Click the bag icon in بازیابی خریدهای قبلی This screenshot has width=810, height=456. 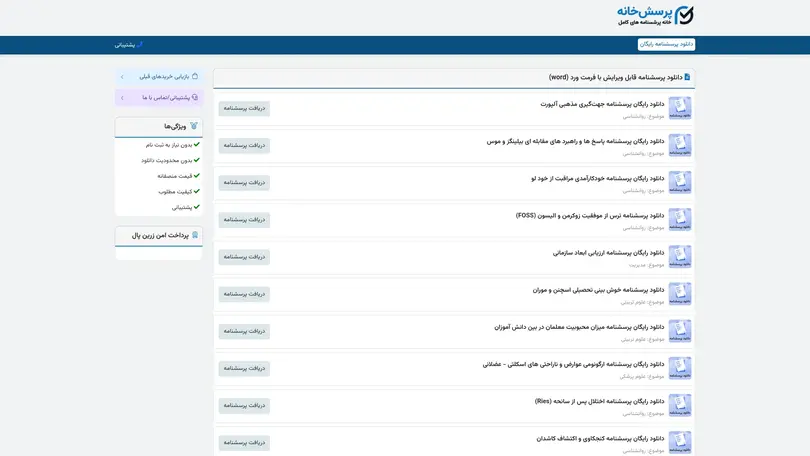195,76
